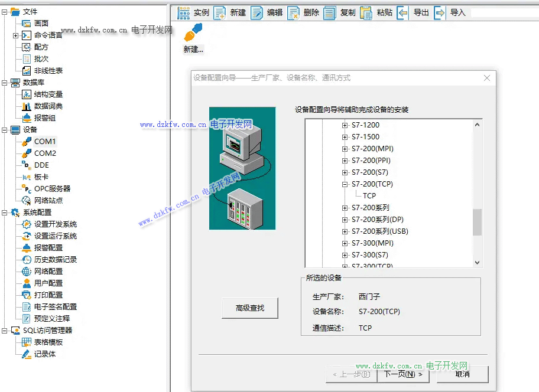This screenshot has width=539, height=392.
Task: Select the TCP item under S7-200(TCP)
Action: coord(369,196)
